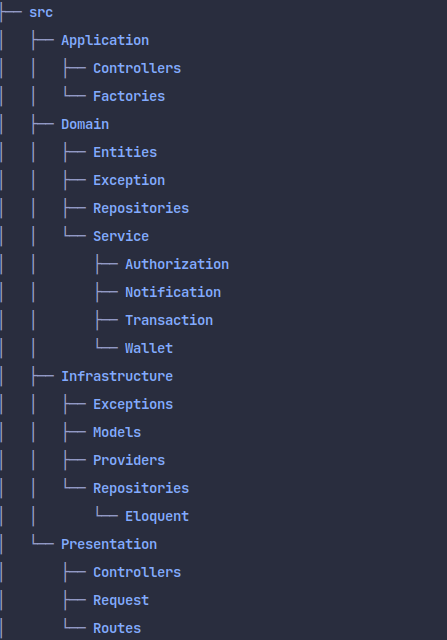Screen dimensions: 447x640
Task: Select Repositories under Domain
Action: [x=141, y=209]
